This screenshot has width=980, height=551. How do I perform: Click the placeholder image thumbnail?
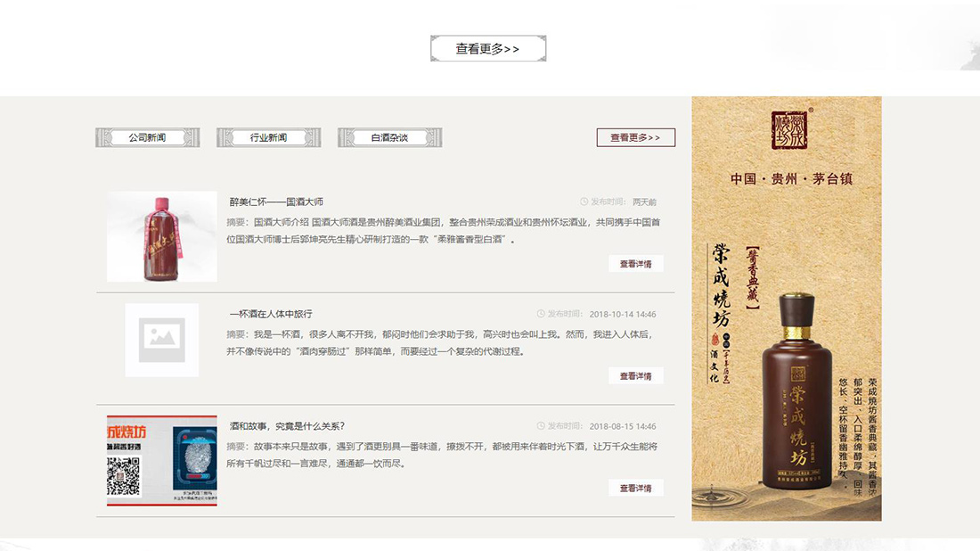click(162, 341)
